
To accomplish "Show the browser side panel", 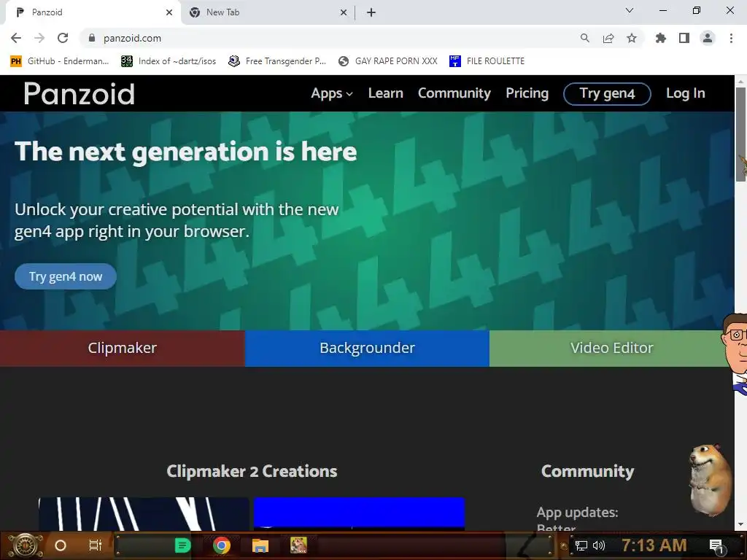I will coord(684,38).
